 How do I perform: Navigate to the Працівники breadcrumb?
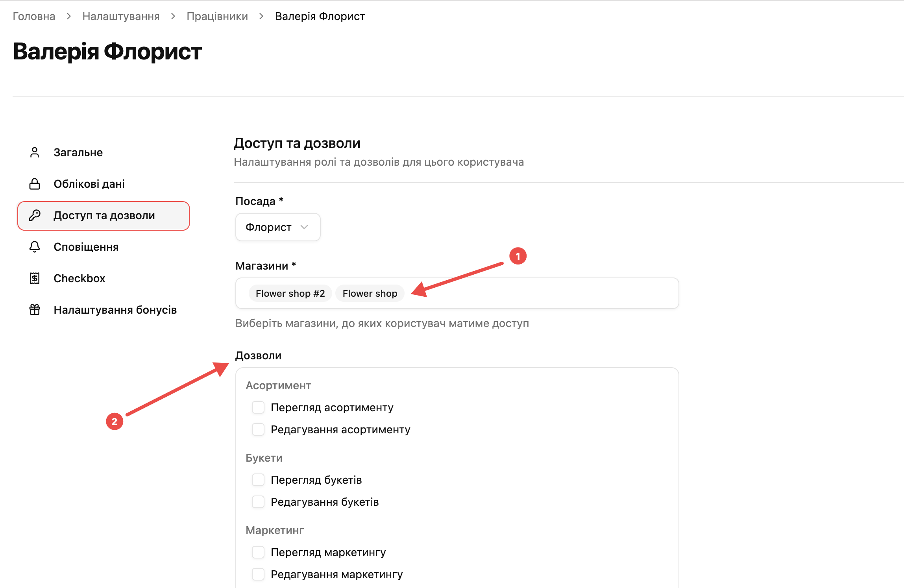[217, 16]
